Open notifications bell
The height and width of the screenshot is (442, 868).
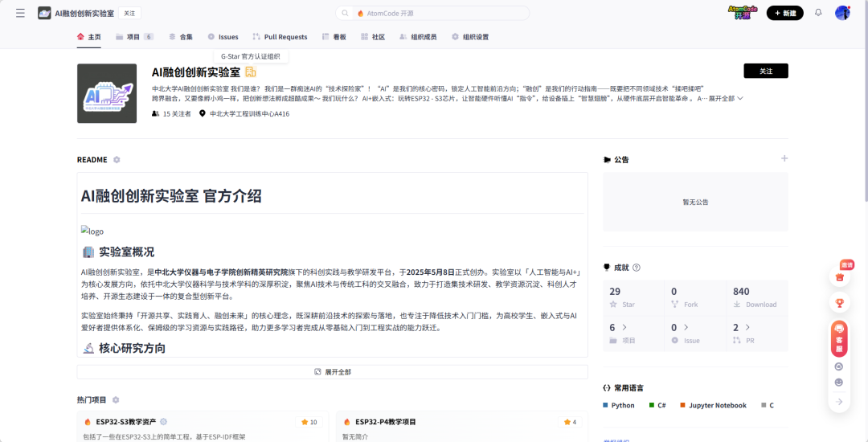[x=818, y=13]
